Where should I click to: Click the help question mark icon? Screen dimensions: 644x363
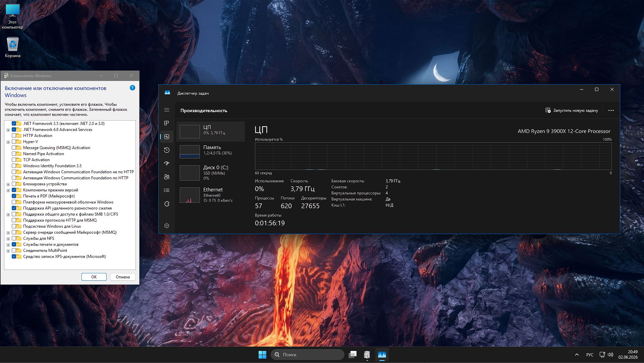coord(132,88)
